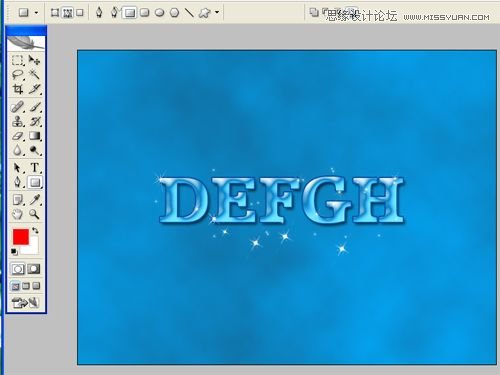Select the Slice tool
This screenshot has height=375, width=500.
[34, 89]
